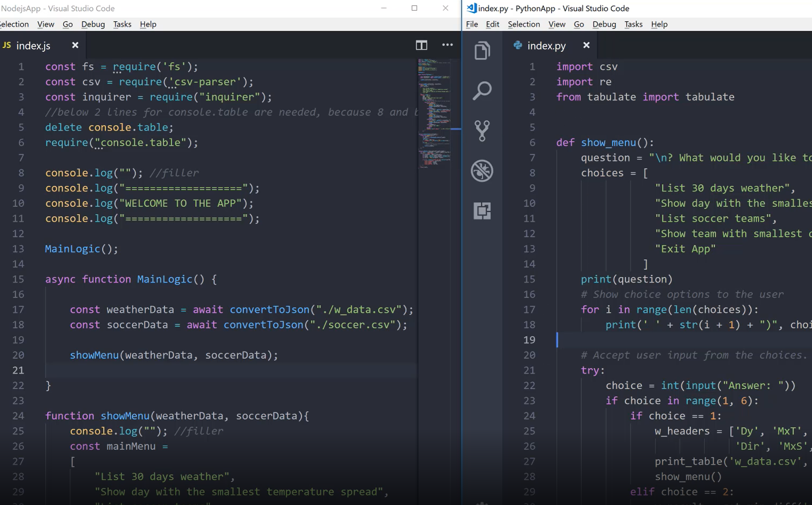Open More Actions ellipsis in NodejsApp editor
Image resolution: width=812 pixels, height=505 pixels.
coord(448,45)
